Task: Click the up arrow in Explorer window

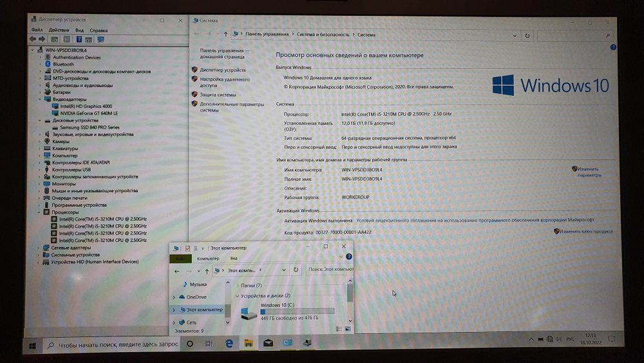Action: tap(207, 271)
